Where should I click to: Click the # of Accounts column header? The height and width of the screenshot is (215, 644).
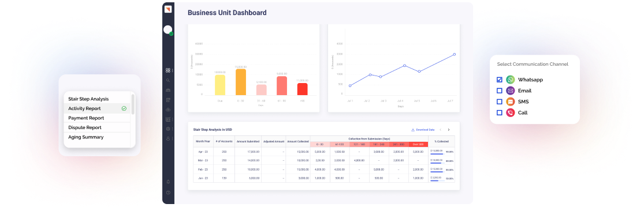224,141
